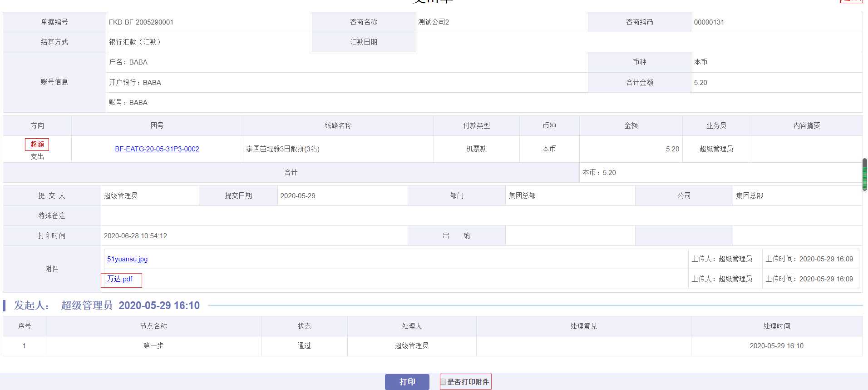
Task: Click upload time of 51yuansu.jpg
Action: click(x=809, y=259)
